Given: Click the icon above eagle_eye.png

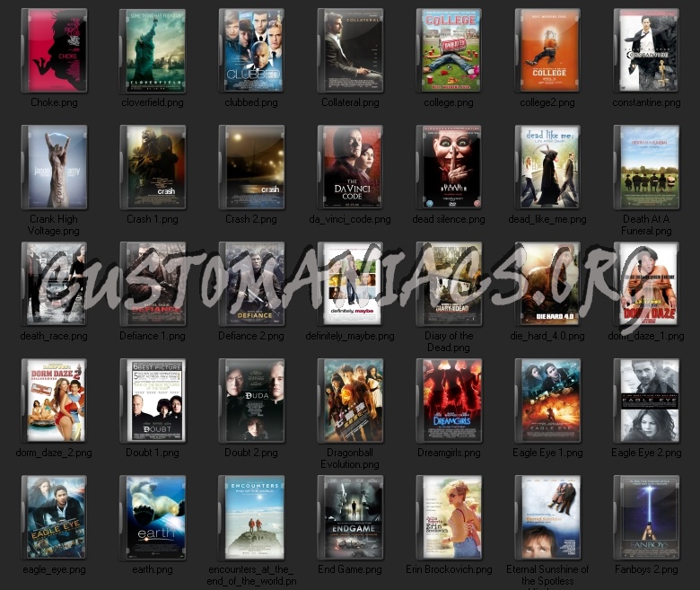Looking at the screenshot, I should (x=54, y=517).
